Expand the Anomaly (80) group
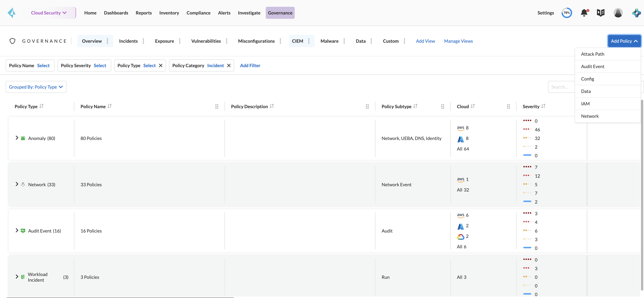 point(17,138)
